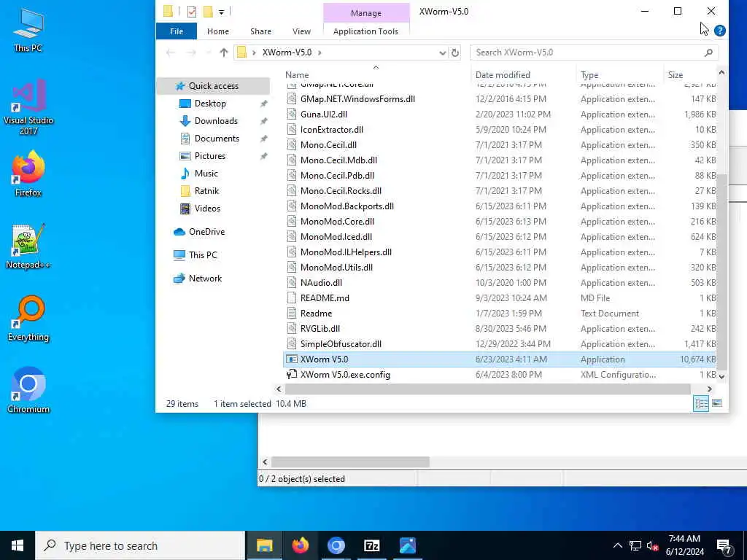
Task: Open the Application Tools tab
Action: (x=365, y=31)
